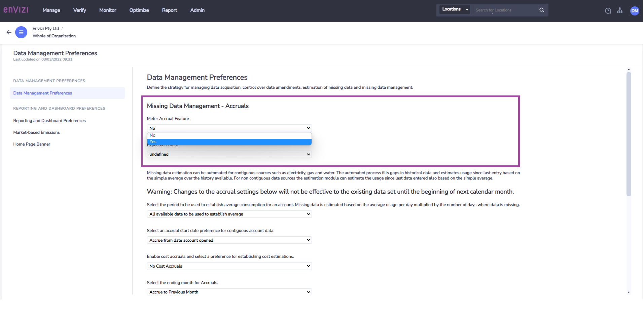This screenshot has height=319, width=644.
Task: Open Market-based Emissions
Action: (x=36, y=132)
